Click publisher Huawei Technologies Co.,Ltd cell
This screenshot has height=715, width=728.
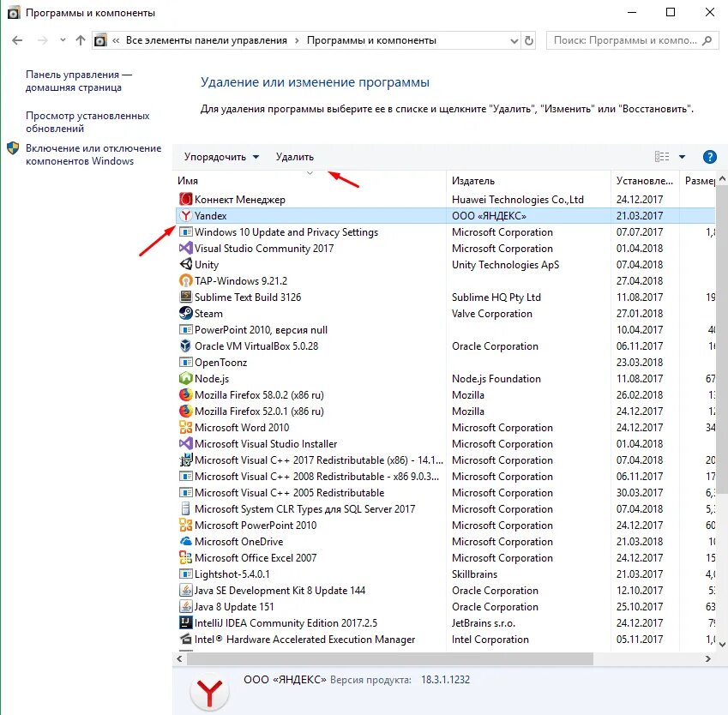coord(518,199)
